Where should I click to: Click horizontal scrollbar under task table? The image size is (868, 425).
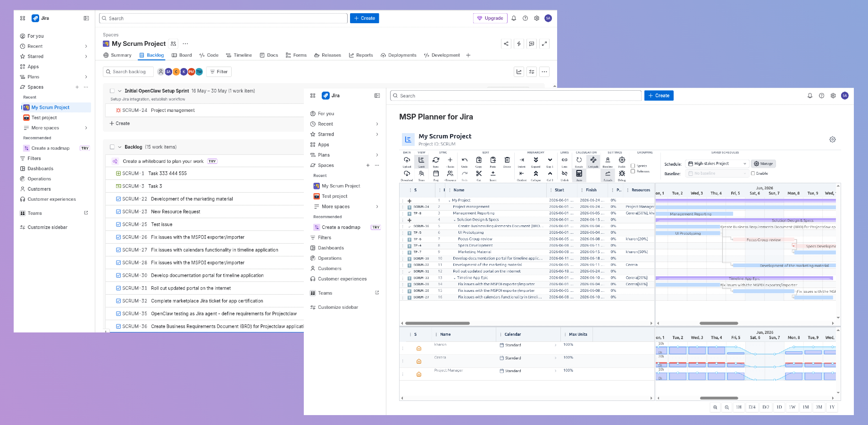coord(437,323)
